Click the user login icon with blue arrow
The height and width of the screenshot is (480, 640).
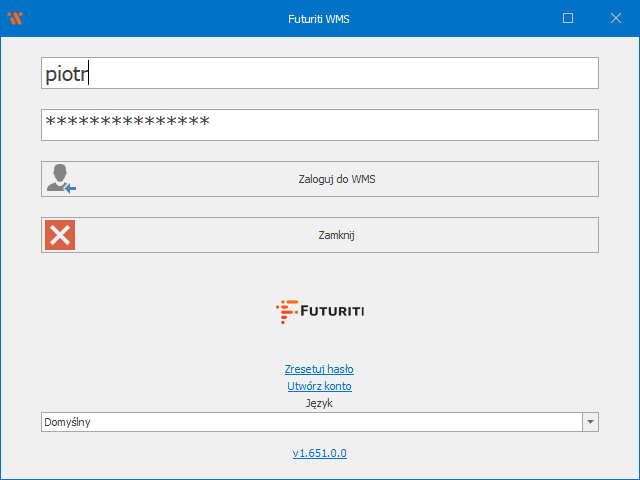coord(60,179)
